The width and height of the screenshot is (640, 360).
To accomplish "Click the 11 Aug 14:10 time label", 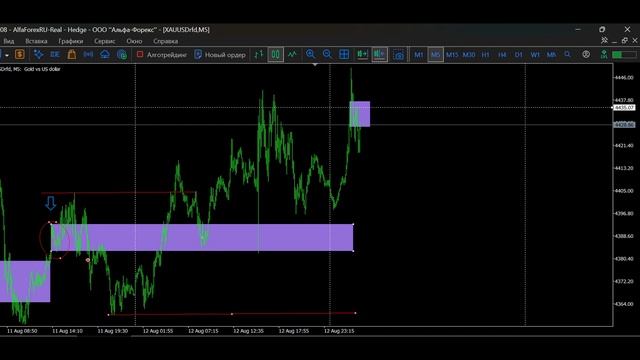I will (x=67, y=331).
